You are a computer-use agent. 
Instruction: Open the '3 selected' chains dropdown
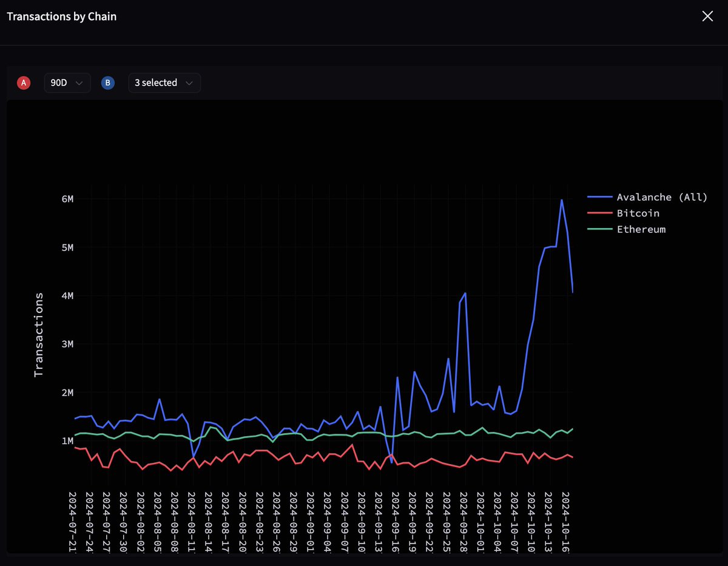click(164, 83)
